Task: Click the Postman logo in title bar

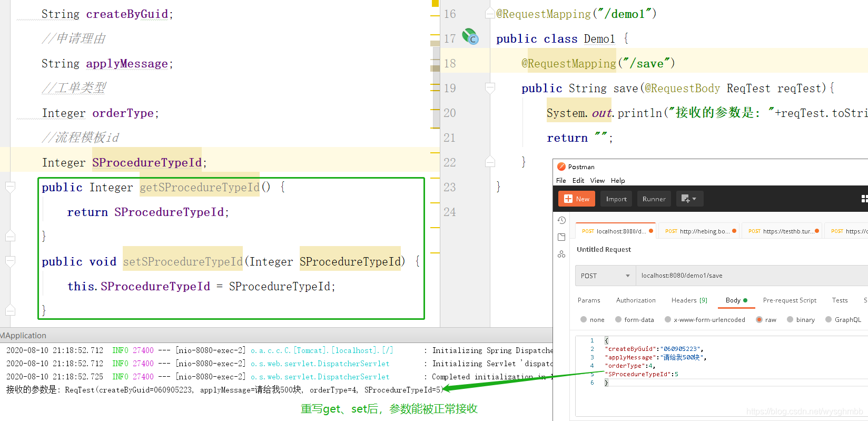Action: [561, 167]
